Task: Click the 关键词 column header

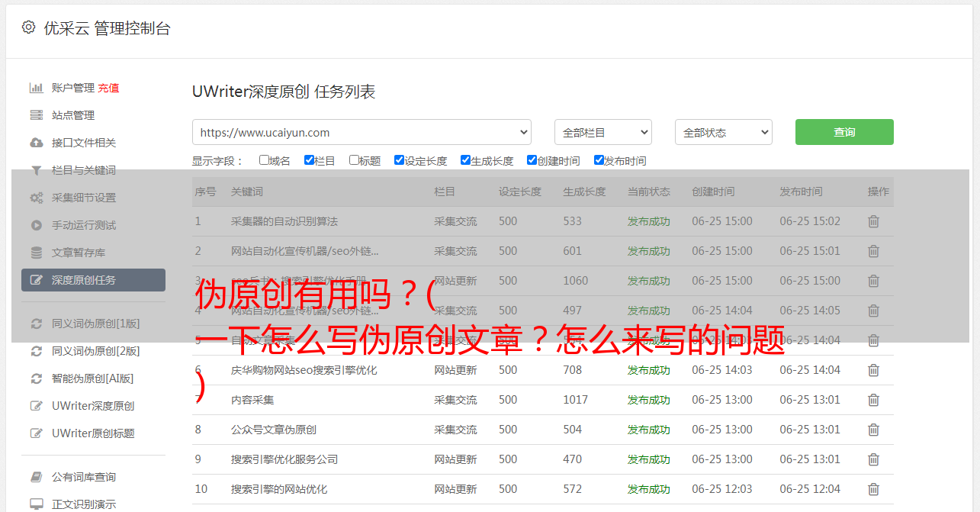Action: [x=247, y=192]
